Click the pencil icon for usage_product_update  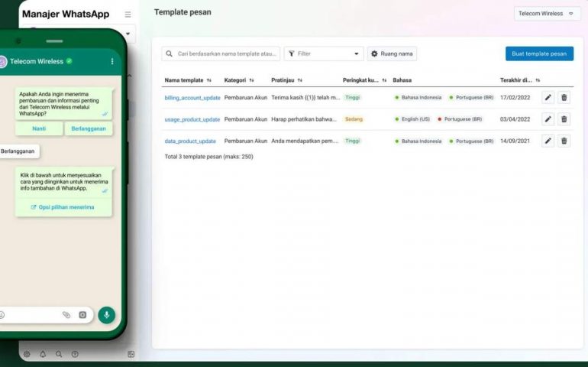click(548, 119)
